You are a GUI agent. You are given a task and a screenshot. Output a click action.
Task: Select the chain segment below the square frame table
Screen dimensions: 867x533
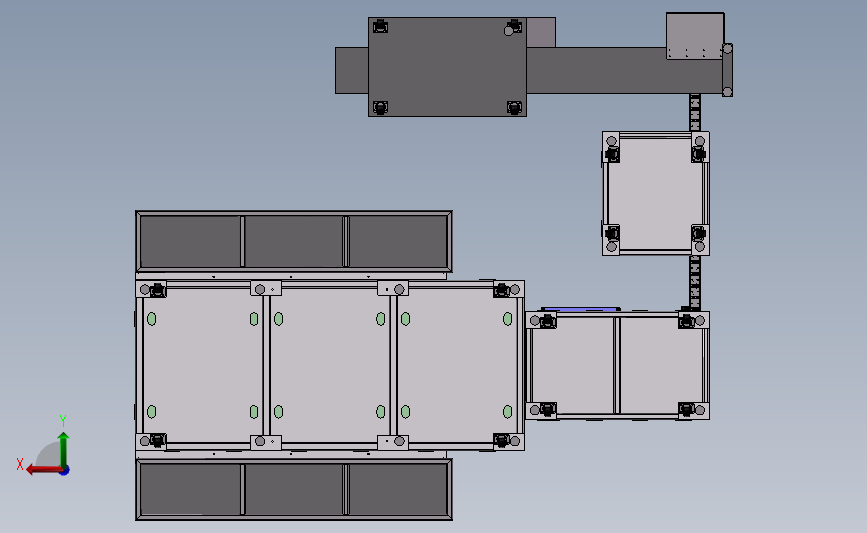tap(695, 283)
